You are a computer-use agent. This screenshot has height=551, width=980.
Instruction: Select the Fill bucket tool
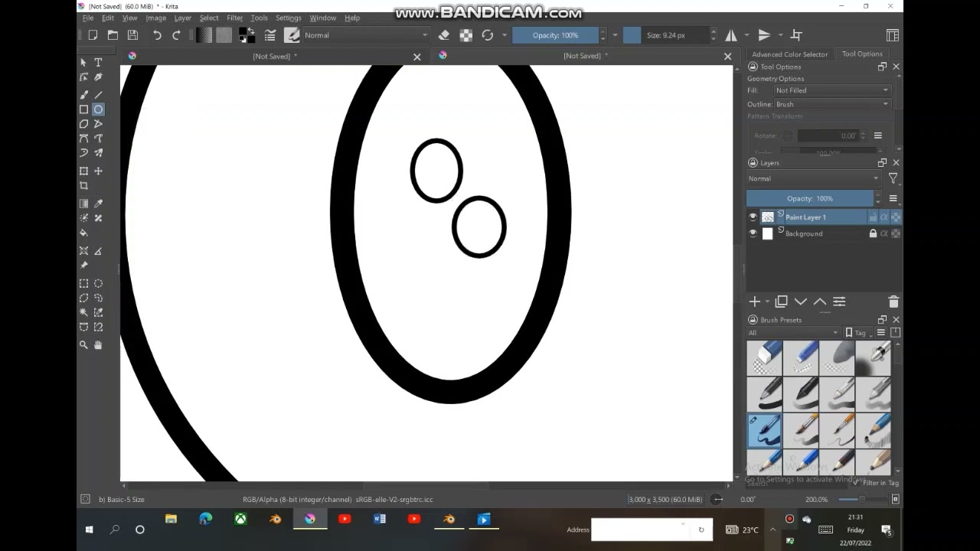click(x=83, y=233)
